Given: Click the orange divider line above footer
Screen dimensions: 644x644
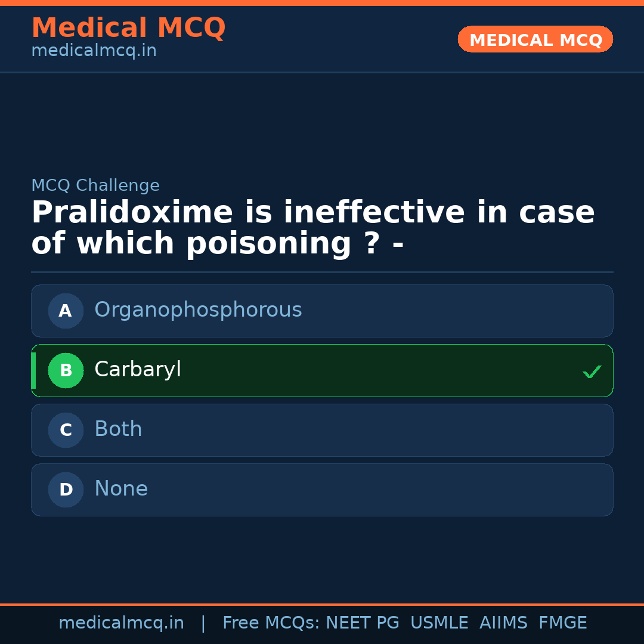Looking at the screenshot, I should click(322, 603).
